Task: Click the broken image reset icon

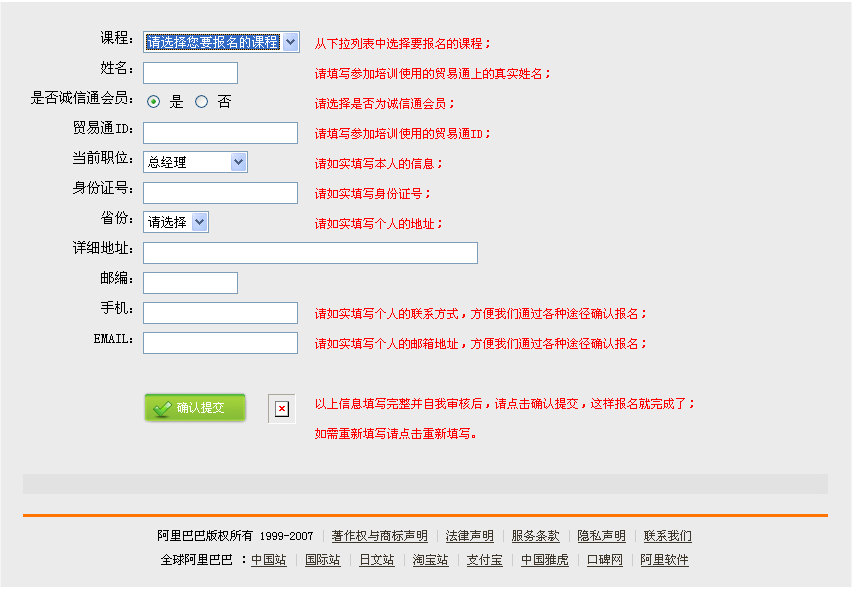Action: click(x=282, y=408)
